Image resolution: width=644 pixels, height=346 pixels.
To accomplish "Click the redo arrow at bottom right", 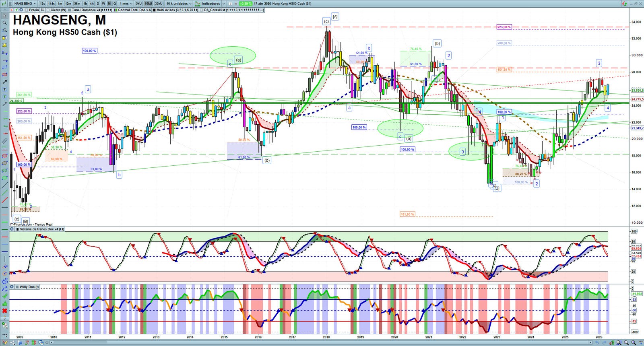I will point(604,343).
